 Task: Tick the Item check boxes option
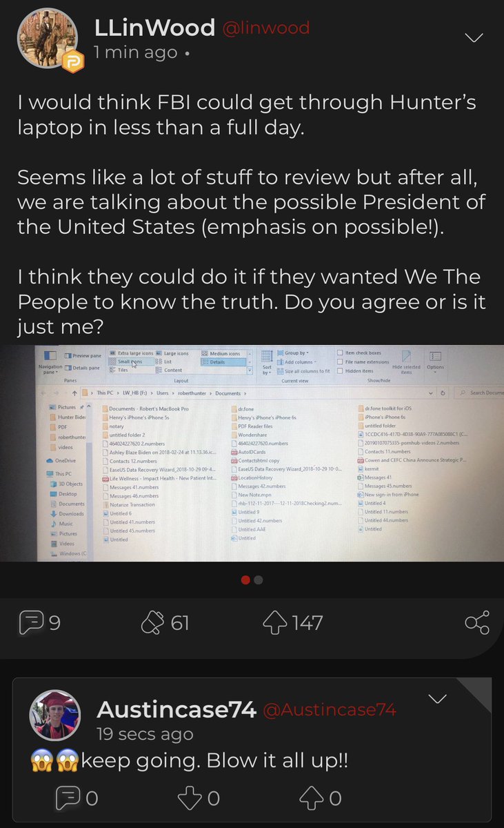363,353
